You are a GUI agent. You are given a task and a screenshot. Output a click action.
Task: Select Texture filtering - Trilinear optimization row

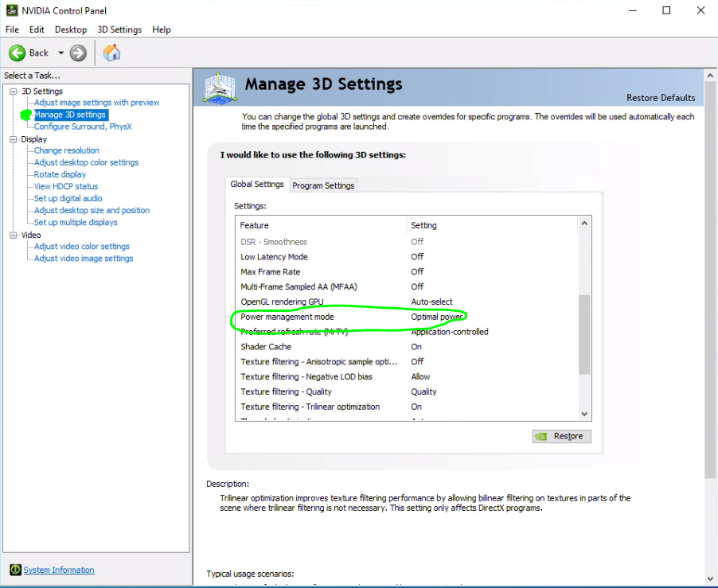pyautogui.click(x=408, y=407)
